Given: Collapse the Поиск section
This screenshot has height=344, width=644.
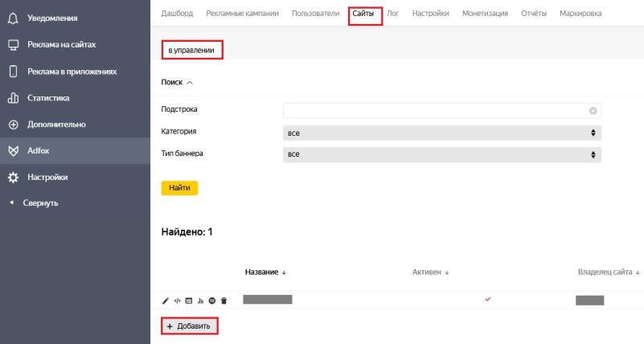Looking at the screenshot, I should point(177,83).
